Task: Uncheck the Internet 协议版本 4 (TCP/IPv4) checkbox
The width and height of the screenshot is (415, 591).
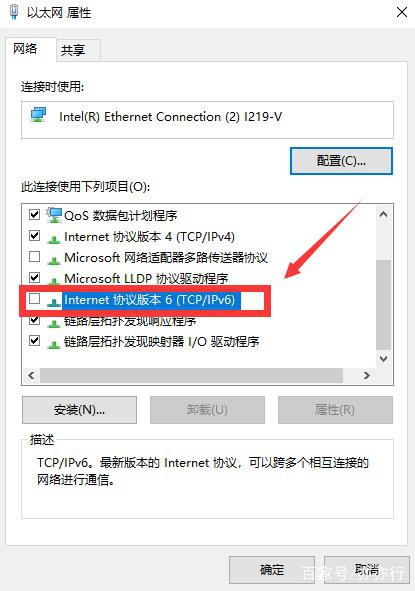Action: point(34,236)
